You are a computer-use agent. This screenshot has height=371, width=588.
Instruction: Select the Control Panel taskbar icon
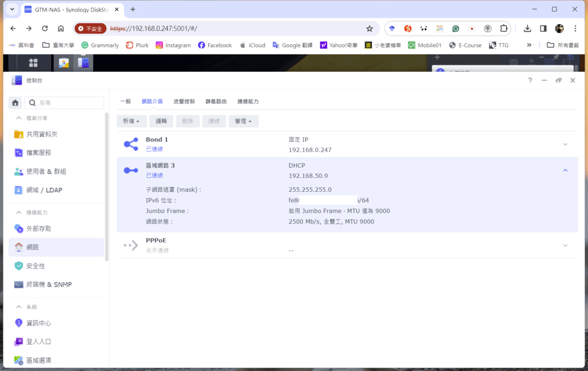(83, 63)
